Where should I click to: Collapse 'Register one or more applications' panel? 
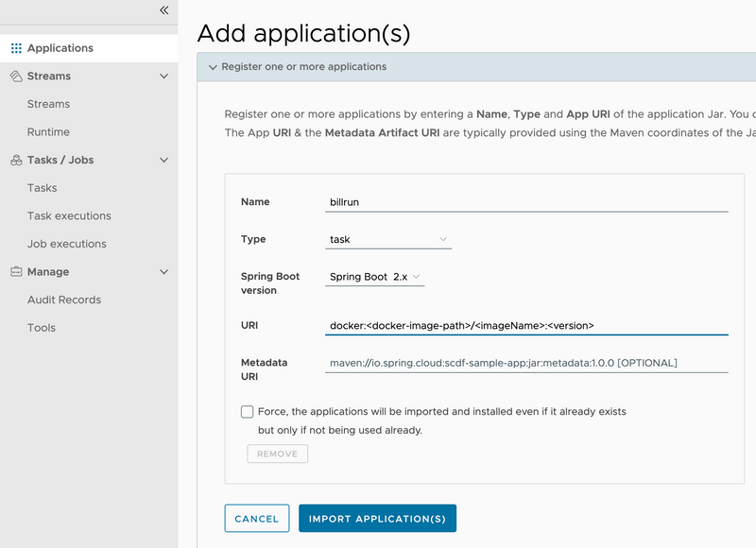click(x=213, y=67)
